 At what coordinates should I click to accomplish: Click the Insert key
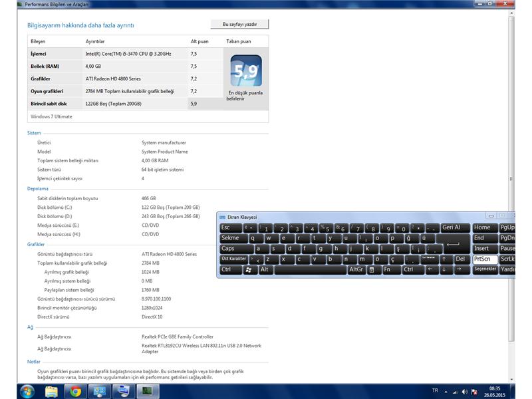point(485,249)
